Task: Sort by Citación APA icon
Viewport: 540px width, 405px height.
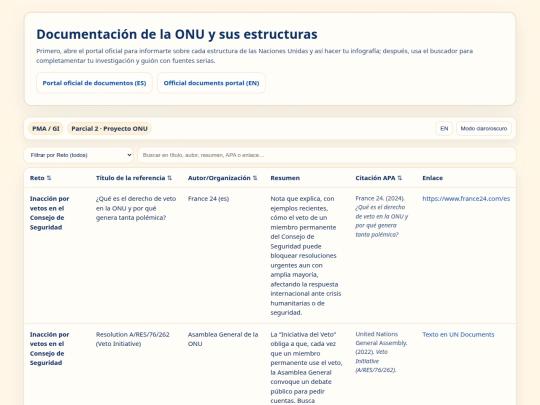Action: [399, 178]
